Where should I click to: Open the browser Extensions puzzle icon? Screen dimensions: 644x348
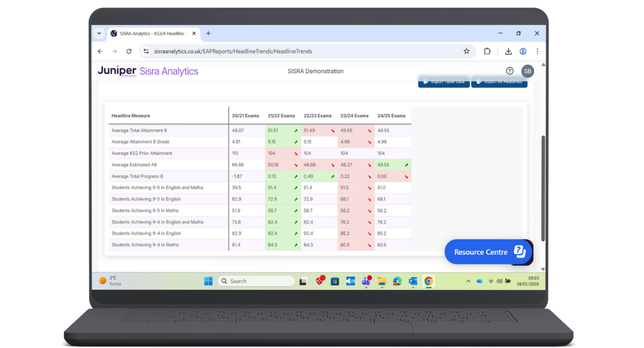point(487,51)
